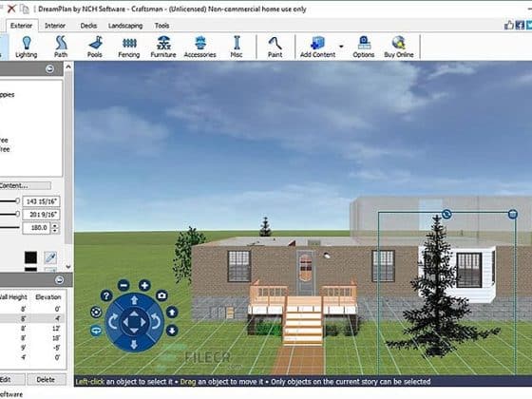This screenshot has width=532, height=399.
Task: Move camera forward with the top wheel arrow
Action: point(134,300)
